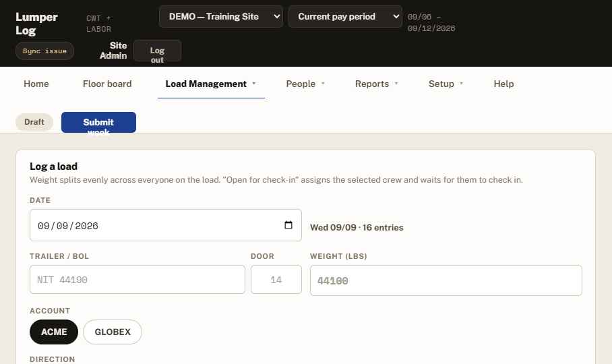Screen dimensions: 612x364
Task: Click the Sync issue badge
Action: tap(45, 51)
